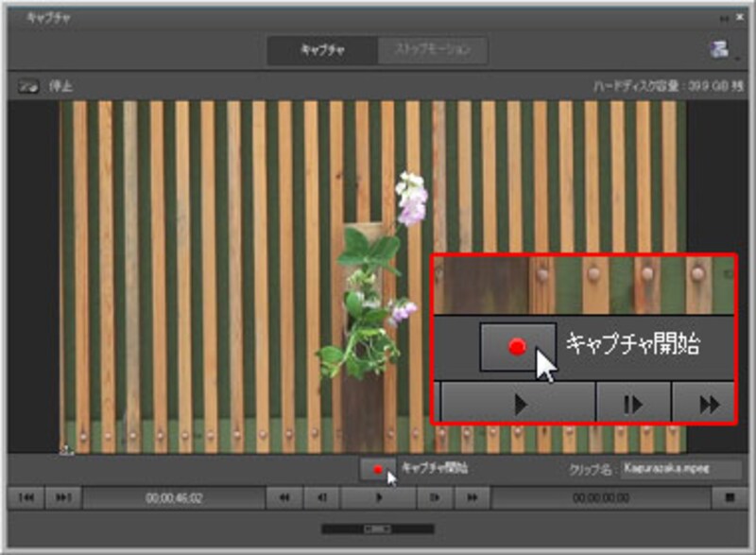
Task: Click the 00;00;46;02 timecode display
Action: click(x=174, y=498)
